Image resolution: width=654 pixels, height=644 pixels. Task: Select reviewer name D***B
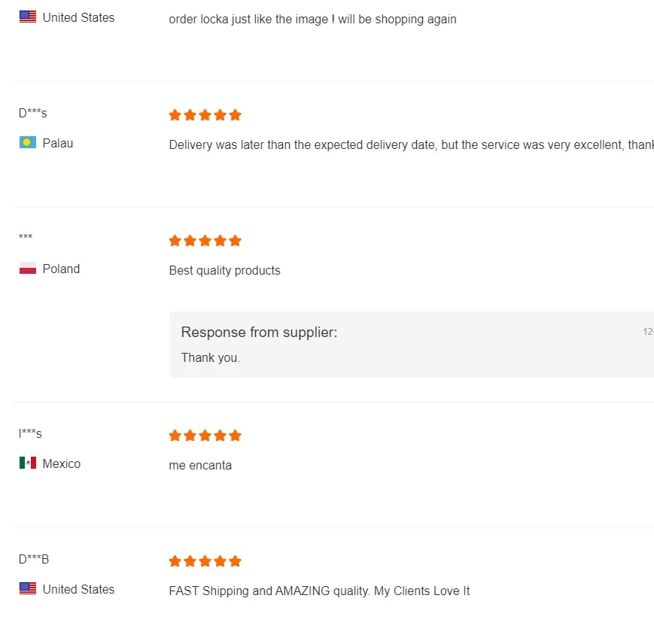pyautogui.click(x=34, y=560)
